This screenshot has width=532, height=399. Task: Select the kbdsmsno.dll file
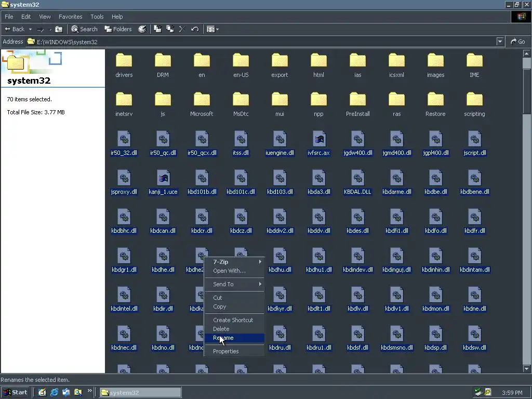click(x=396, y=338)
